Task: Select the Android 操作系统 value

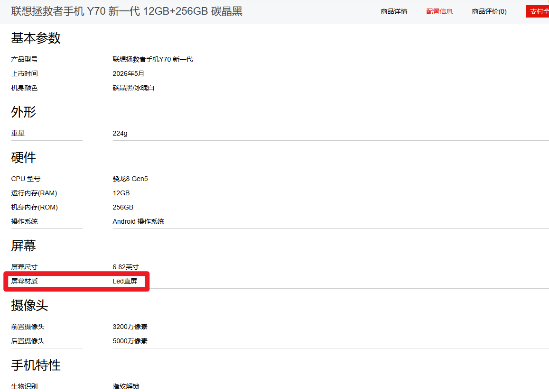Action: [x=138, y=221]
